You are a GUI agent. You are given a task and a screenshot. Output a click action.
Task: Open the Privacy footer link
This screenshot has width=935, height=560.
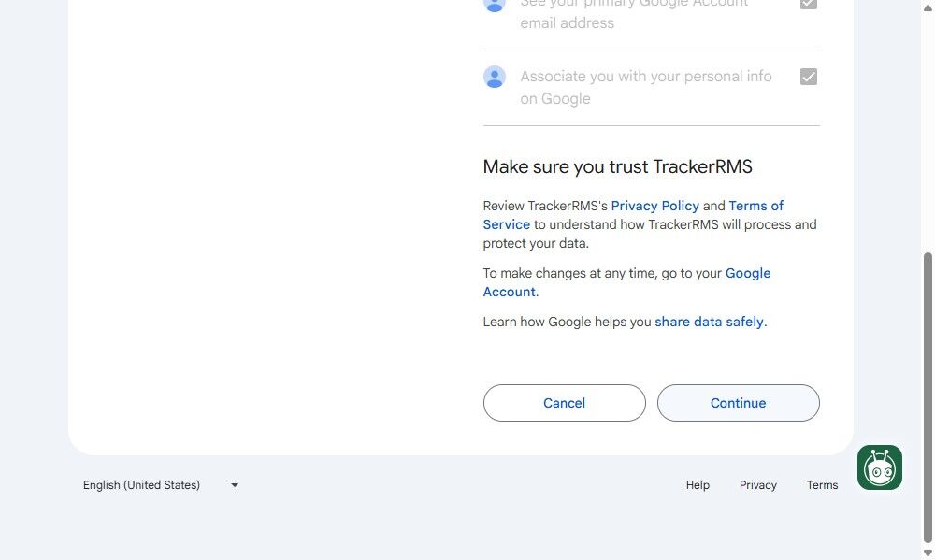tap(758, 485)
